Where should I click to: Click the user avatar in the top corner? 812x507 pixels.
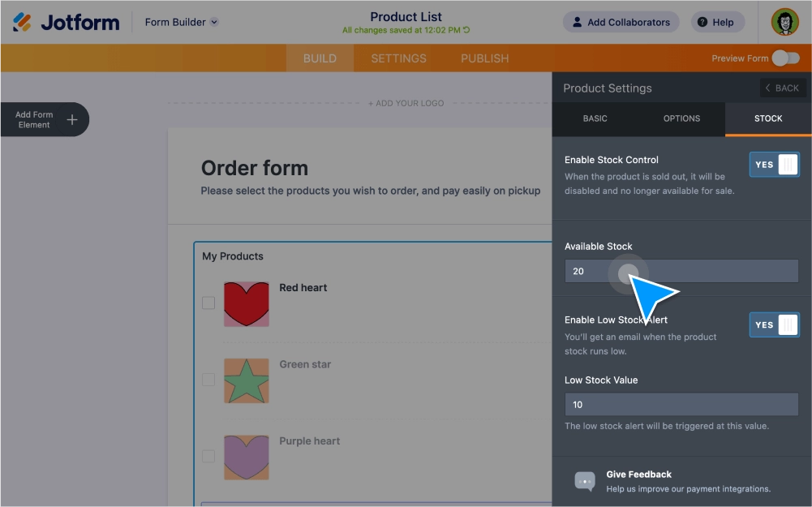point(784,22)
